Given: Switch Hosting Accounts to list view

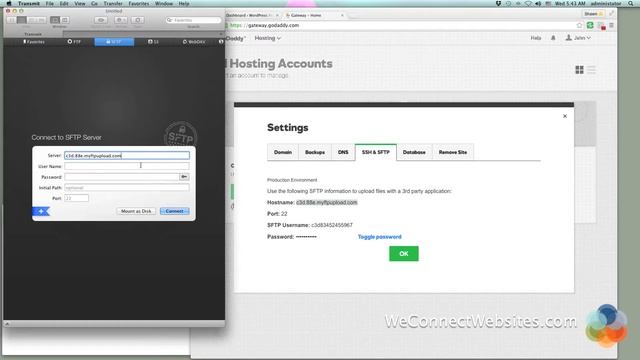Looking at the screenshot, I should pos(591,70).
